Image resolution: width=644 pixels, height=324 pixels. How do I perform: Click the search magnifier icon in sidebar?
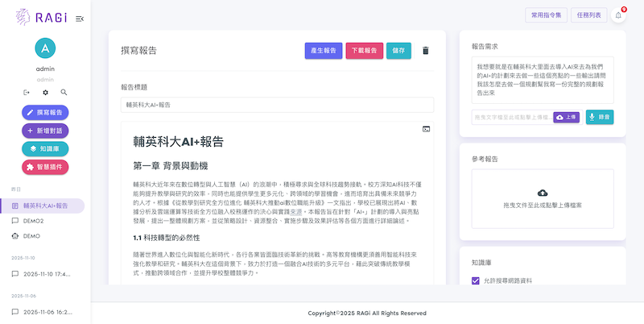[64, 93]
